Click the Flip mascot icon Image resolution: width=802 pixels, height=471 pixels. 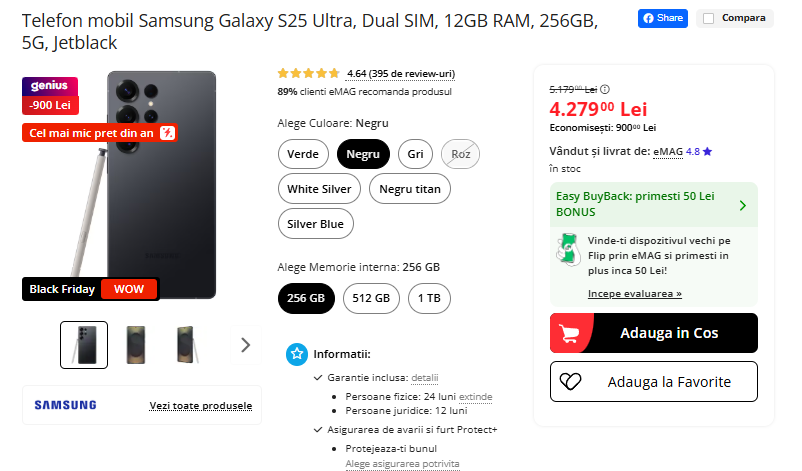pos(567,250)
